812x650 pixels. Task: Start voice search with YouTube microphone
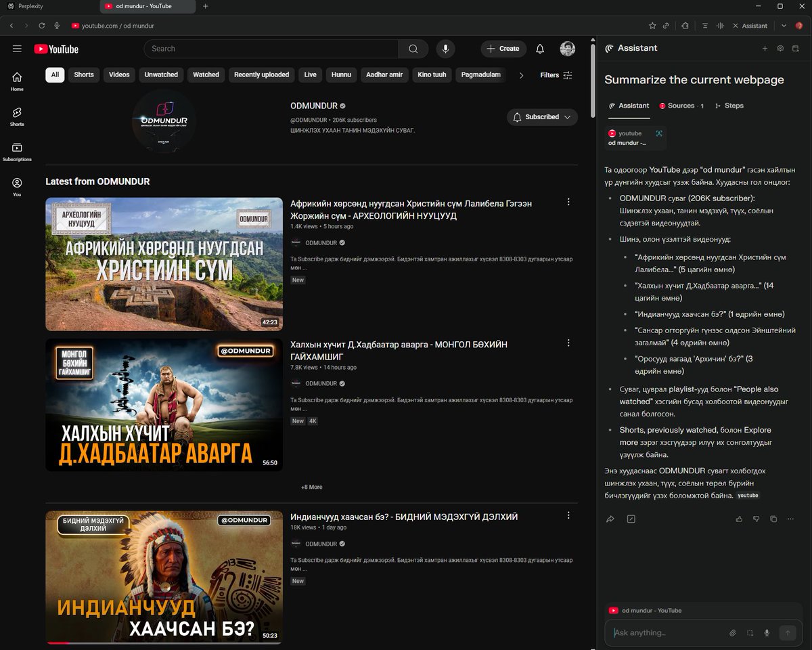tap(445, 49)
